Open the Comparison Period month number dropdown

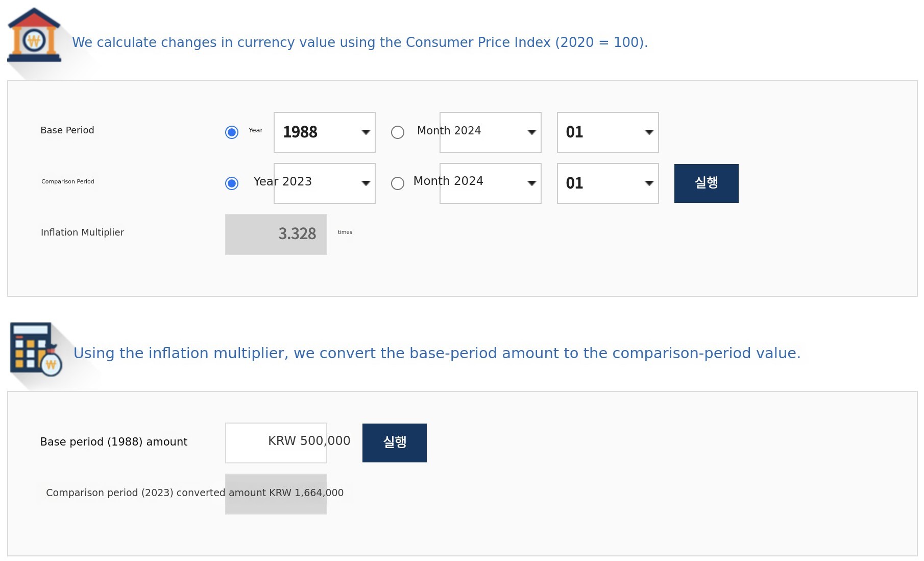click(607, 183)
